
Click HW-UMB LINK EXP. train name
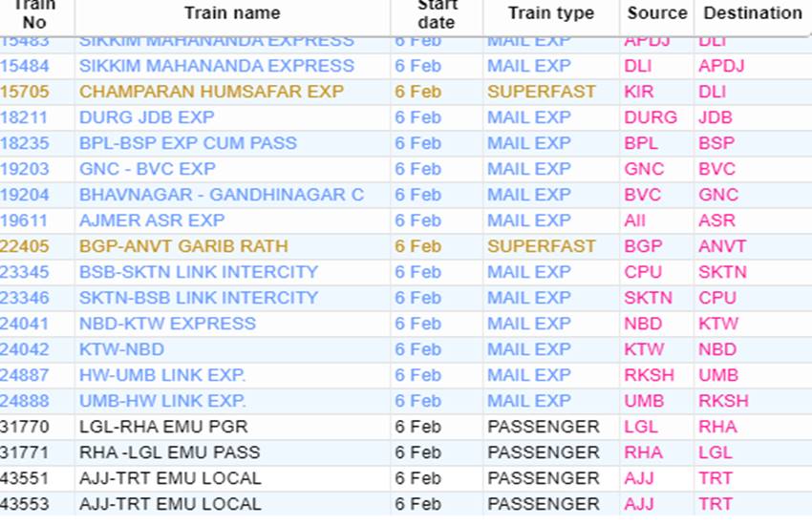pos(162,375)
